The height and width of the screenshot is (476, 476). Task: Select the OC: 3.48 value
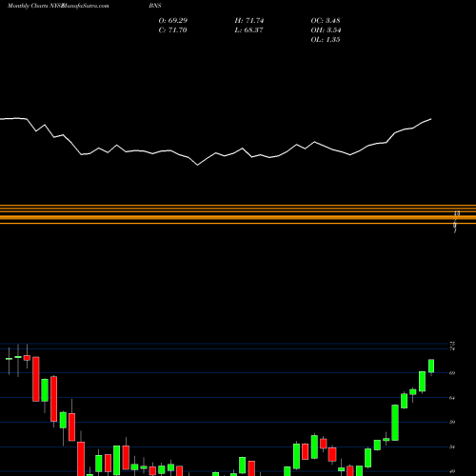[326, 21]
